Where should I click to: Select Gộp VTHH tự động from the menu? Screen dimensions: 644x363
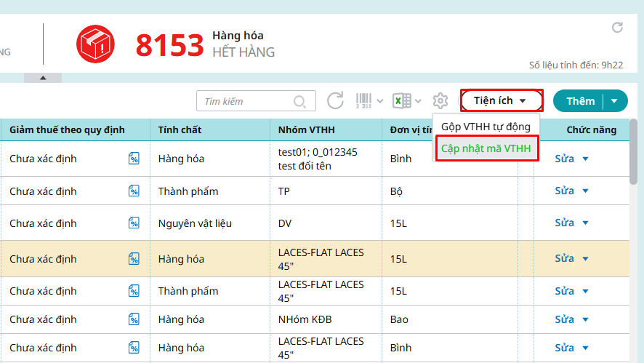point(486,127)
